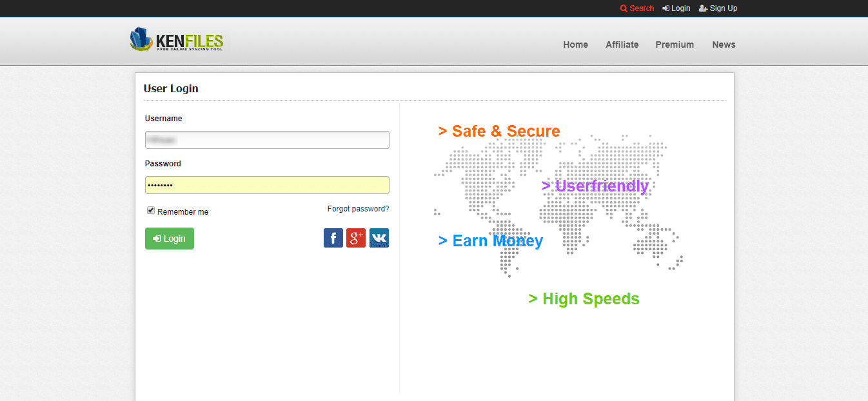Click the 'Earn Money' text
Viewport: 868px width, 401px height.
click(491, 240)
